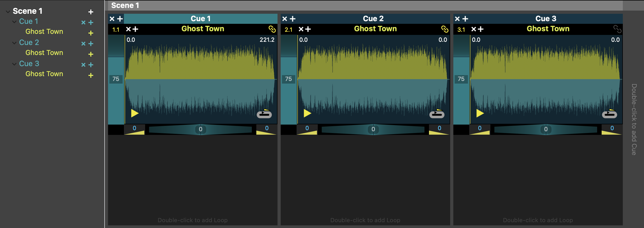Image resolution: width=644 pixels, height=228 pixels.
Task: Click plus beside Ghost Town under Cue 2
Action: pos(91,54)
